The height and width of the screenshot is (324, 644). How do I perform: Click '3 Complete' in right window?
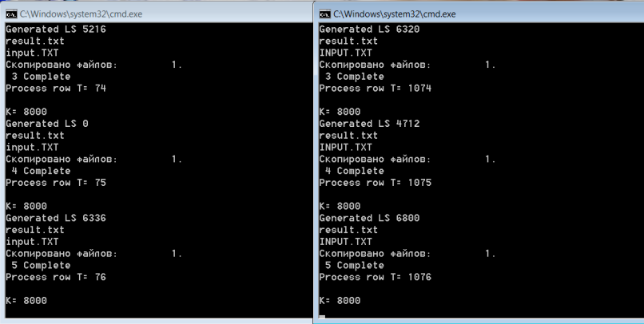(355, 77)
